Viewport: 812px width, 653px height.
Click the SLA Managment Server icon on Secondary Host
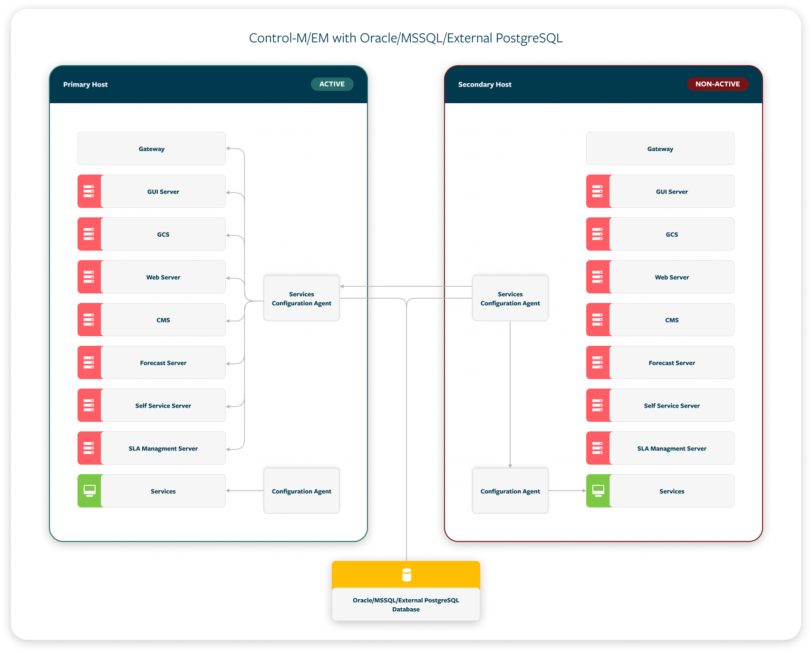coord(598,448)
